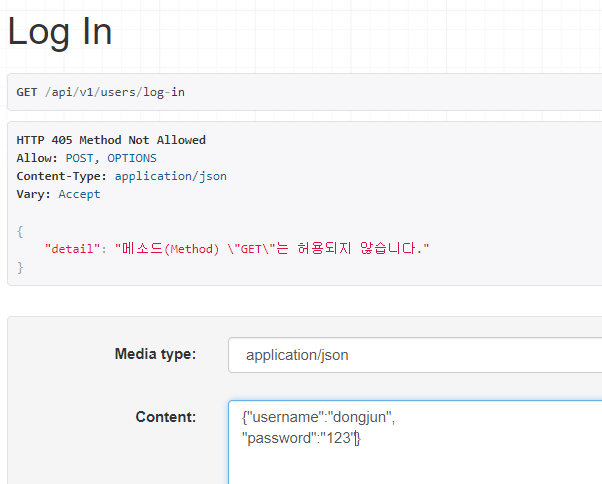
Task: Click the "Allow: POST, OPTIONS" header line
Action: pyautogui.click(x=86, y=158)
